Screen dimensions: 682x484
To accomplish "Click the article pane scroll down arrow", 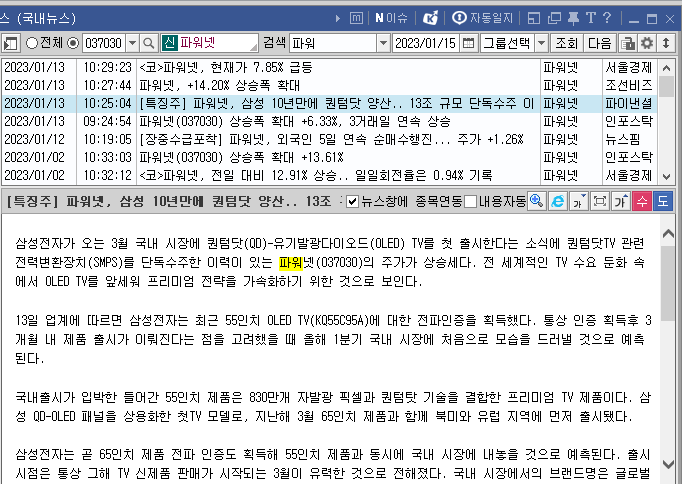I will point(668,464).
